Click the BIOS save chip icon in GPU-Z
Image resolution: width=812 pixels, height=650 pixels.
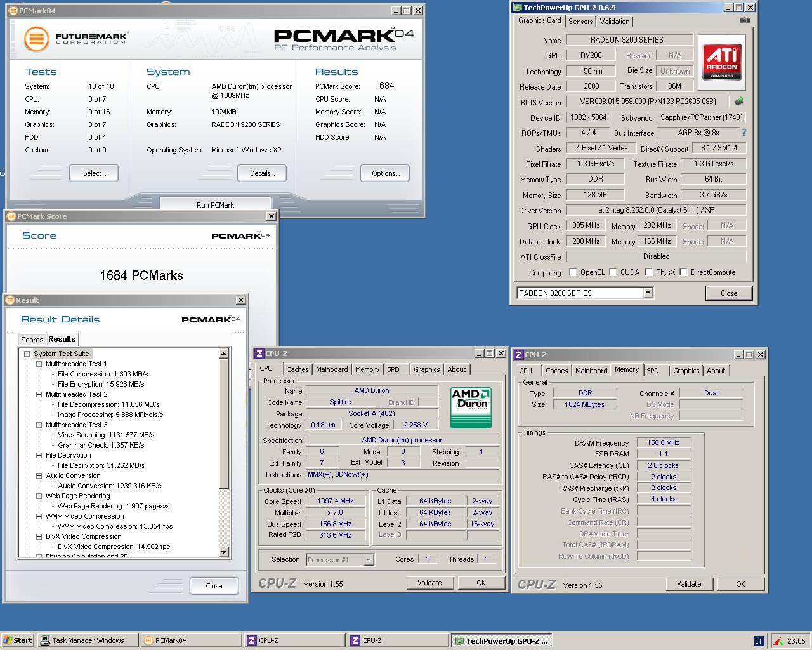point(738,101)
